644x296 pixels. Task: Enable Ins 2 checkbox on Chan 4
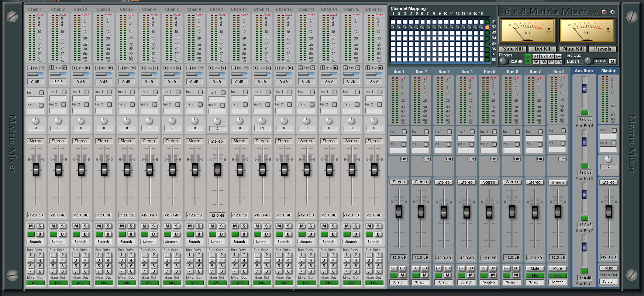click(x=109, y=104)
